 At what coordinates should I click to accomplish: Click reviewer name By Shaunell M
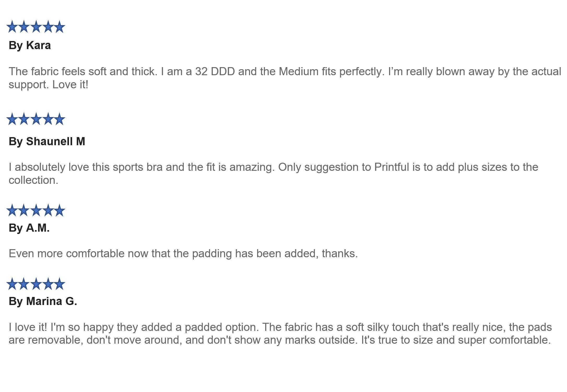(x=47, y=142)
